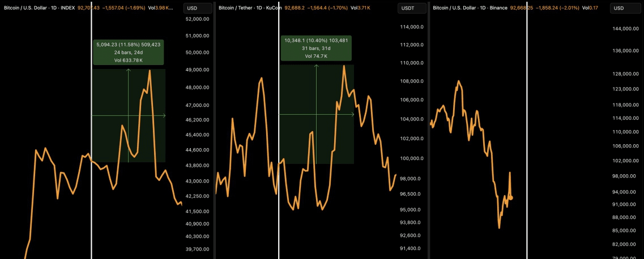
Task: Open the USD currency selector on Binance chart
Action: point(625,8)
